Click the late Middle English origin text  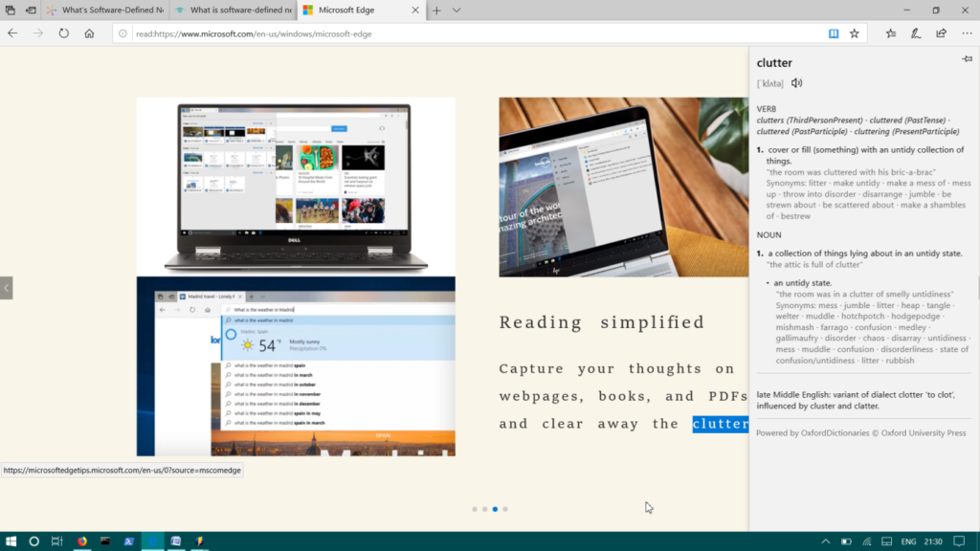856,401
